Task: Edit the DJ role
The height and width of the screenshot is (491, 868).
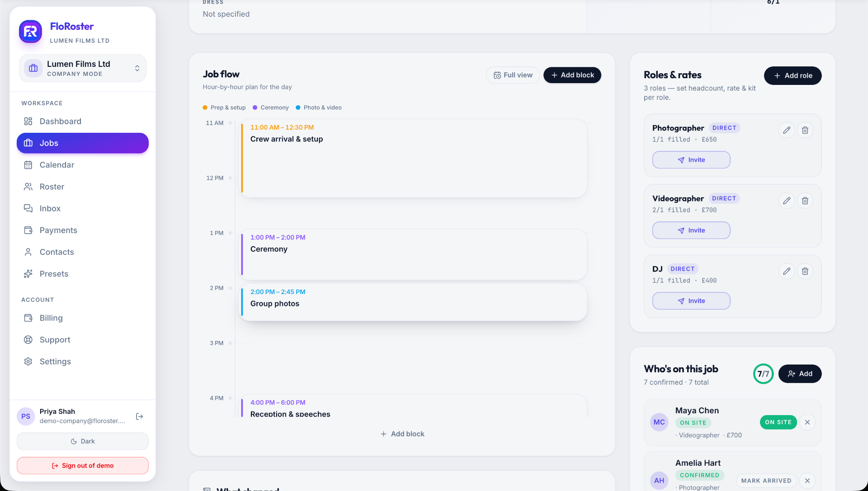Action: tap(787, 271)
